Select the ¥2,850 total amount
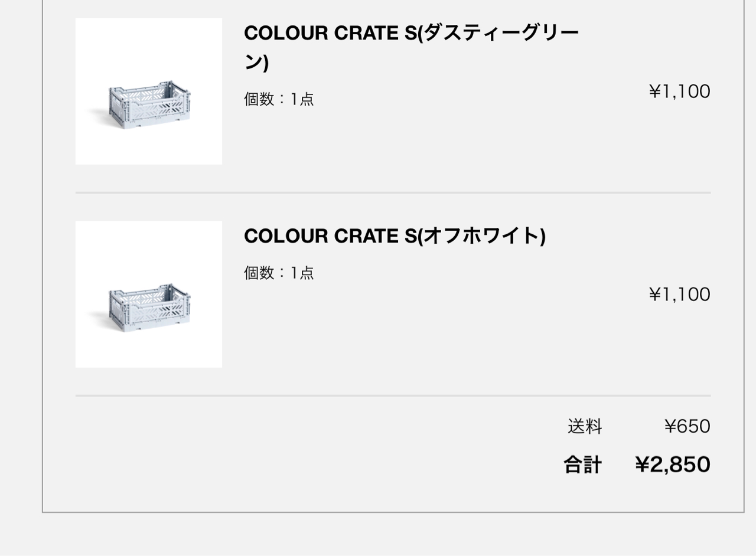This screenshot has width=756, height=556. [673, 465]
